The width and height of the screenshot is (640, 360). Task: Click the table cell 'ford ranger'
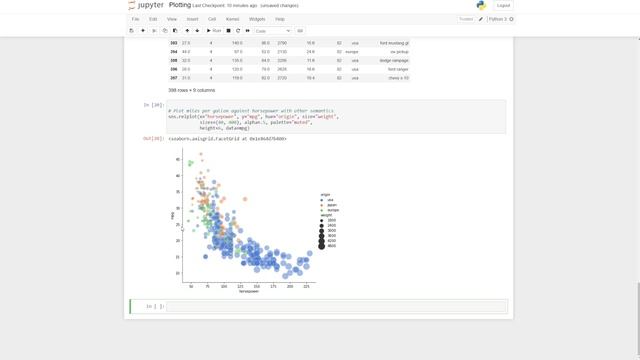(398, 69)
